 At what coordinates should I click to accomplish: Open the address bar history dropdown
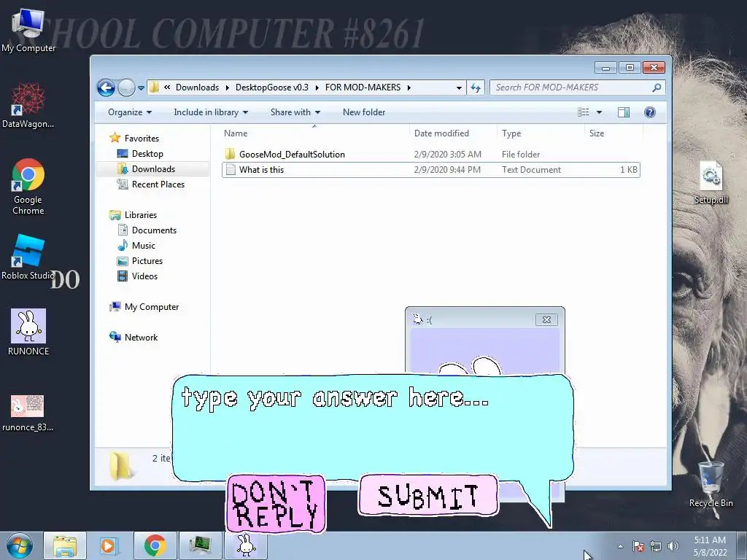pos(459,88)
